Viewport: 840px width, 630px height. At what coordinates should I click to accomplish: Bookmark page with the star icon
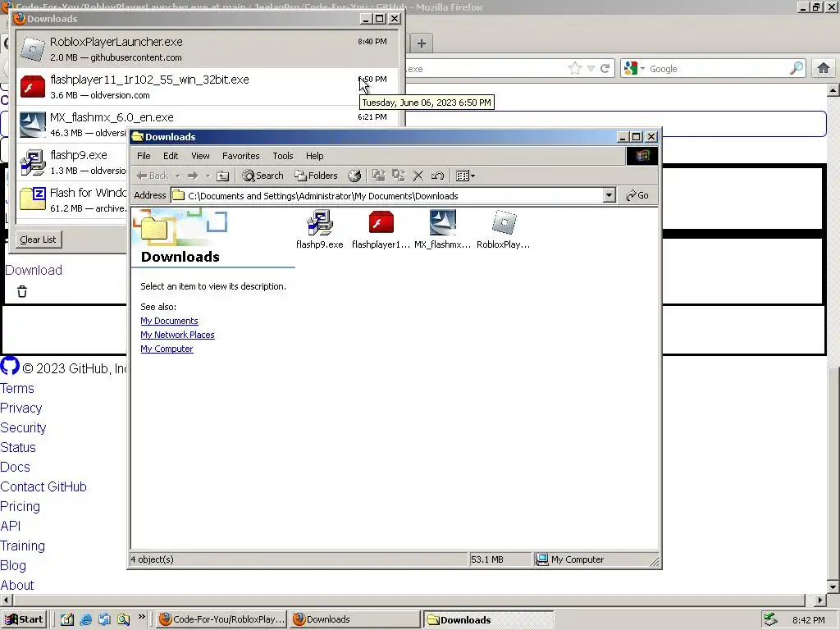(x=575, y=69)
